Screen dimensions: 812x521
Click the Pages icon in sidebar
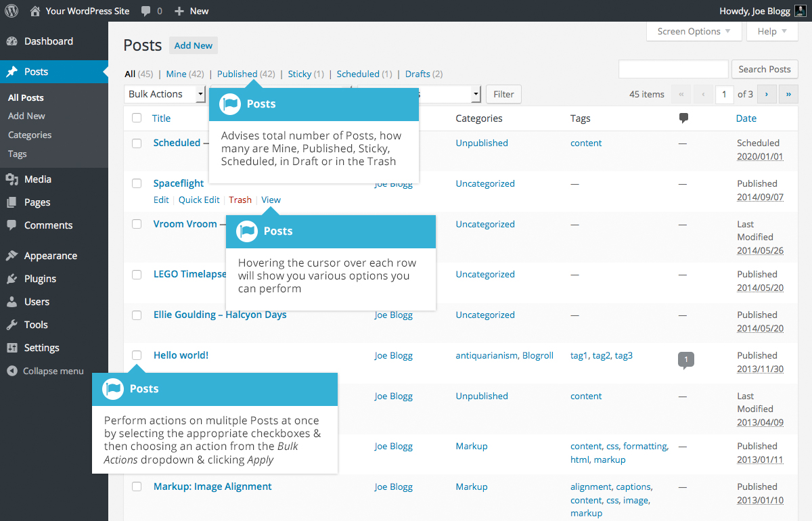pos(12,202)
